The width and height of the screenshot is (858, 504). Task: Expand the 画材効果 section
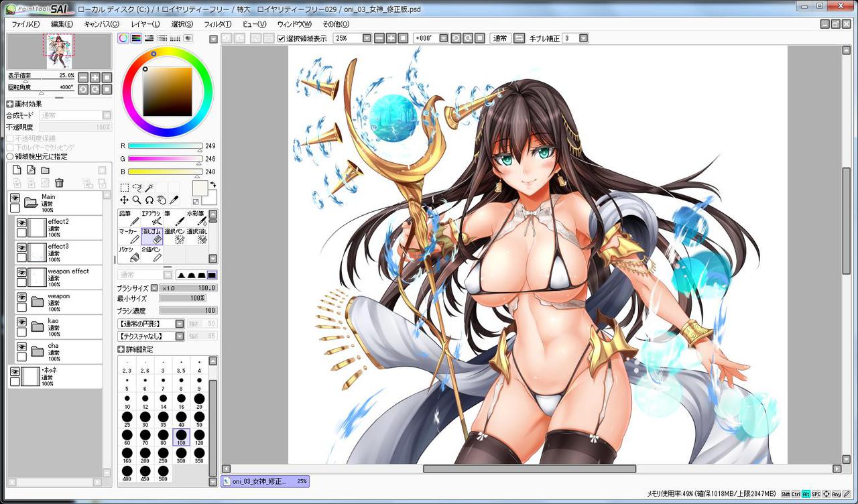(x=10, y=104)
